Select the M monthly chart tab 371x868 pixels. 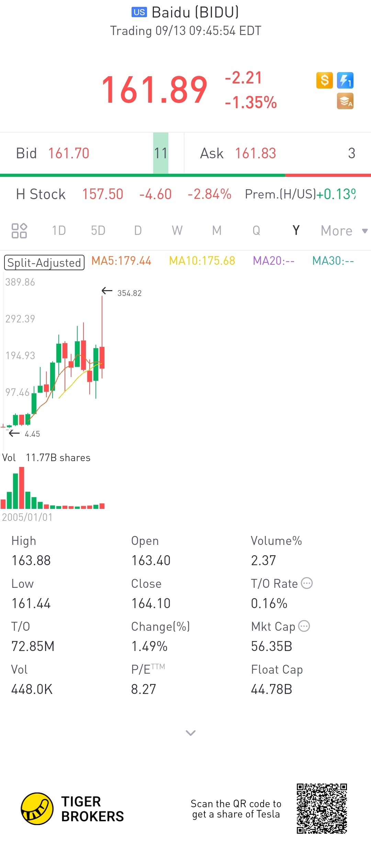tap(217, 230)
